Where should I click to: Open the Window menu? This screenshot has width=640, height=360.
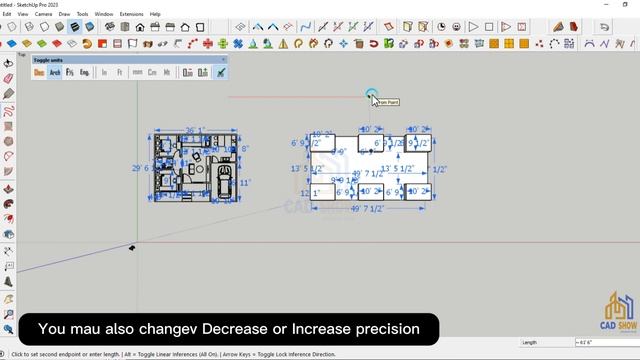pyautogui.click(x=104, y=14)
